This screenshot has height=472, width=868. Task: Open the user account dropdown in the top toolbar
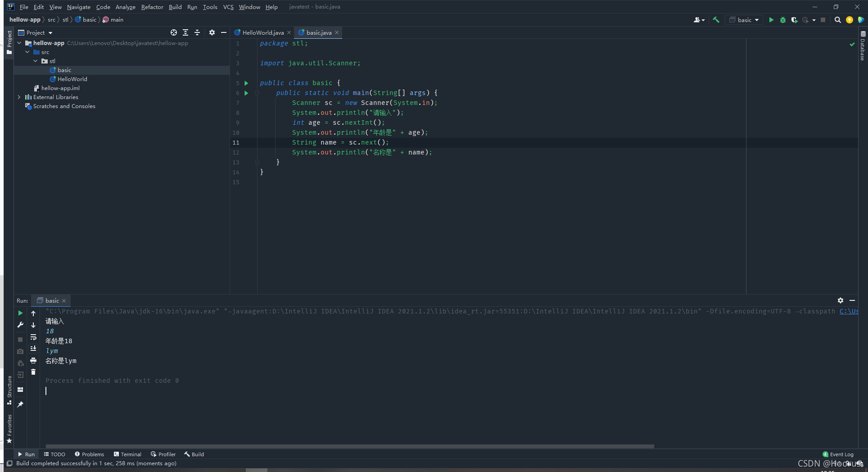[699, 20]
